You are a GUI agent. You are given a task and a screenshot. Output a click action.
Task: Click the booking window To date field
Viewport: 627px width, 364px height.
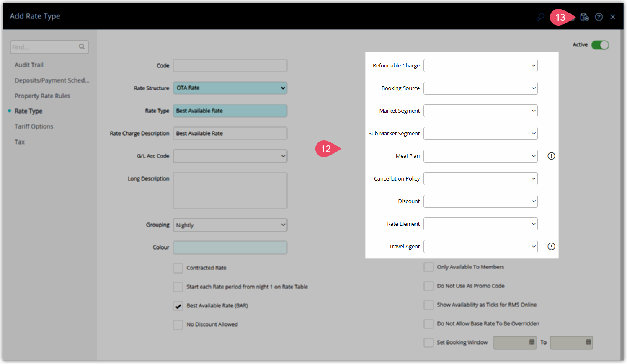(x=571, y=343)
